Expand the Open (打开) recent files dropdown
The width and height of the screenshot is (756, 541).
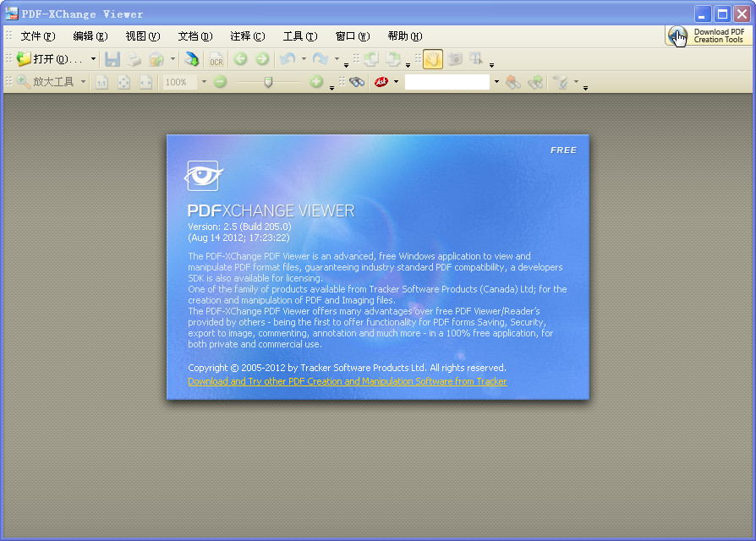pos(93,59)
